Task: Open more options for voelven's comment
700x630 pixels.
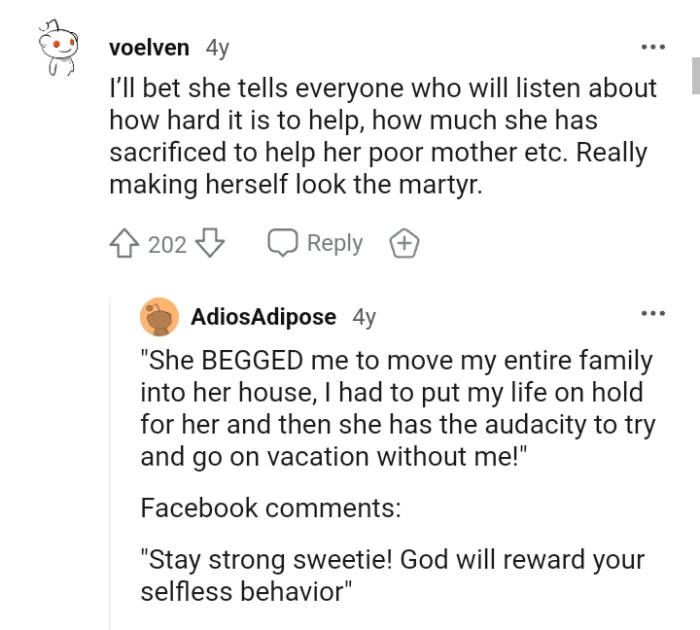Action: (653, 48)
